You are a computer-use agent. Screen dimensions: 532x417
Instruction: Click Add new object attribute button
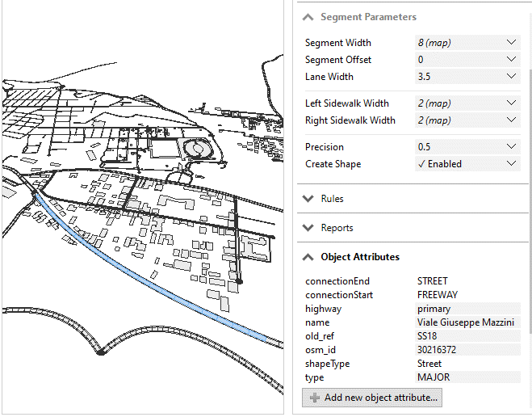click(x=372, y=398)
